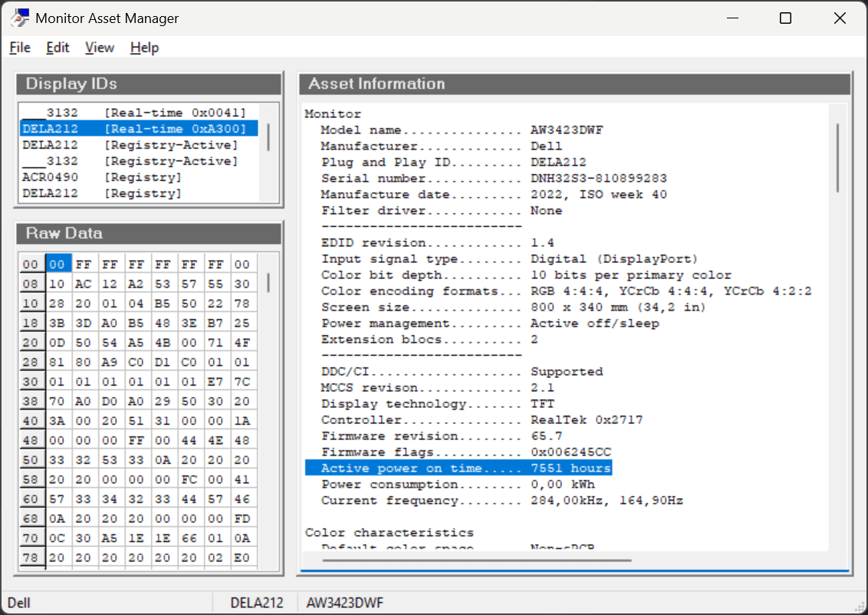Select byte E7 in raw data row 30
This screenshot has width=868, height=615.
(215, 382)
